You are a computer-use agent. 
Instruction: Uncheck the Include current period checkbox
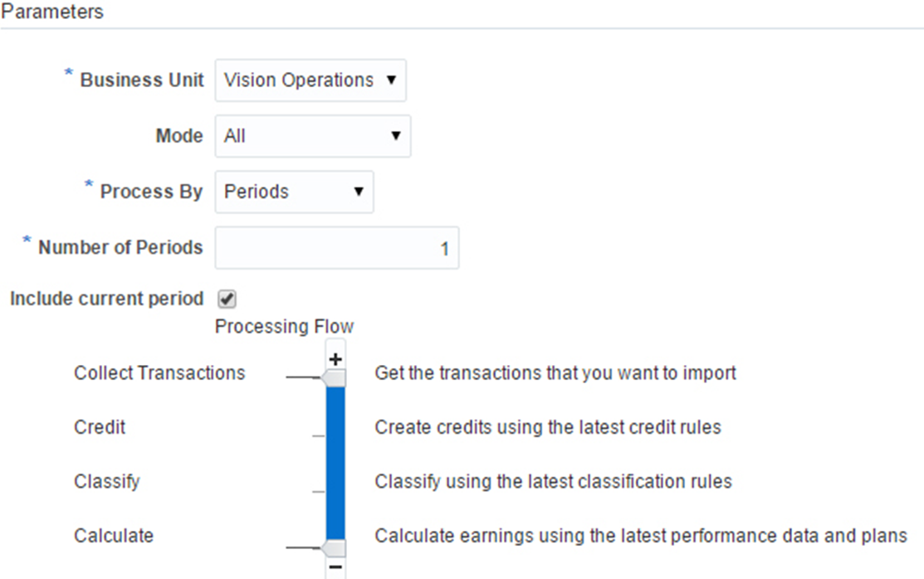click(227, 299)
